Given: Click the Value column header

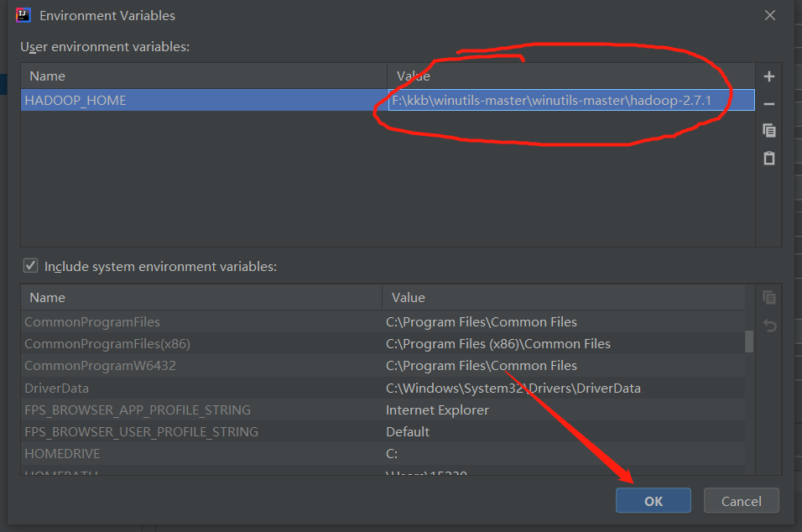Looking at the screenshot, I should tap(411, 76).
